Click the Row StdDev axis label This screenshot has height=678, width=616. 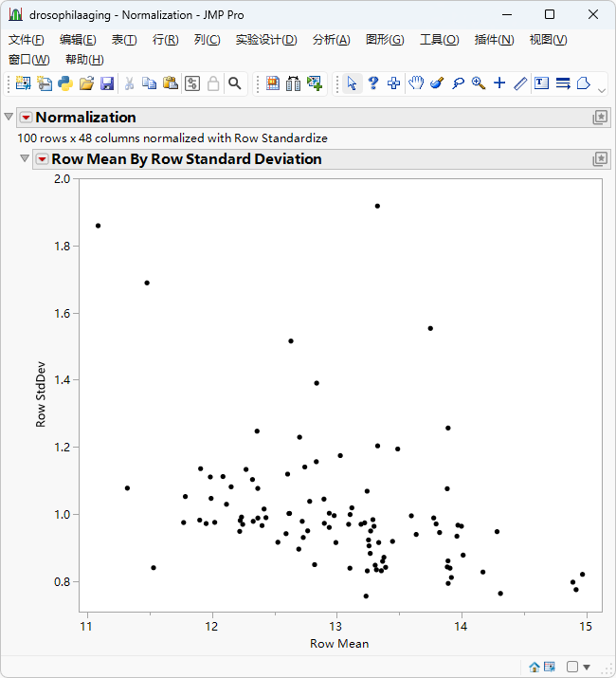(40, 394)
